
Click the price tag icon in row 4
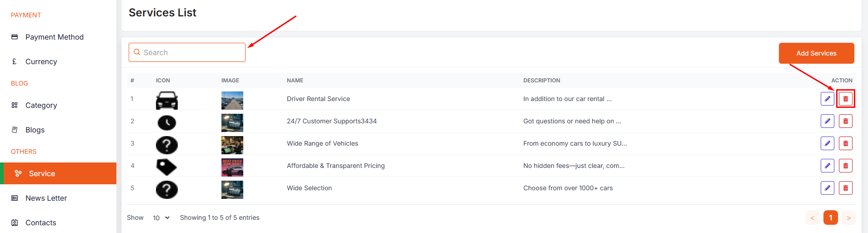tap(166, 167)
